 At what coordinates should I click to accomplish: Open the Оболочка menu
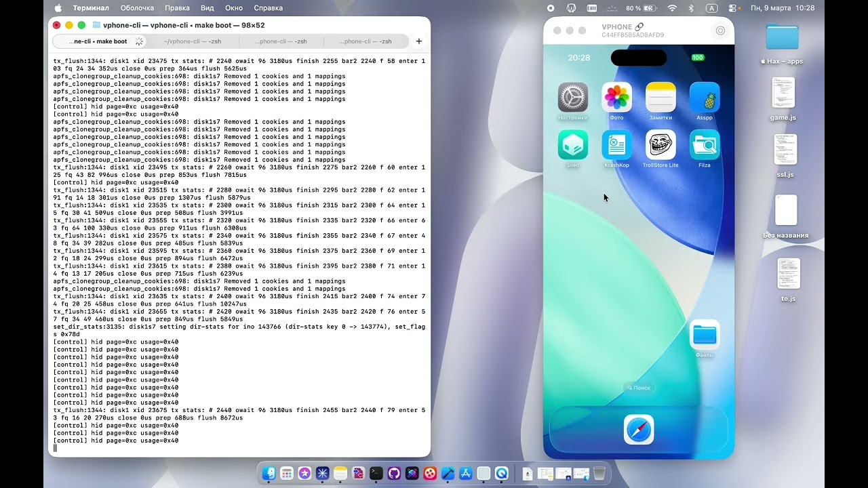click(137, 8)
